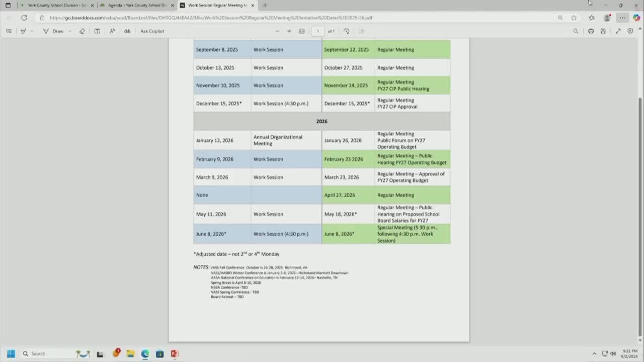Enter full screen PDF view
This screenshot has height=362, width=644.
(x=618, y=31)
